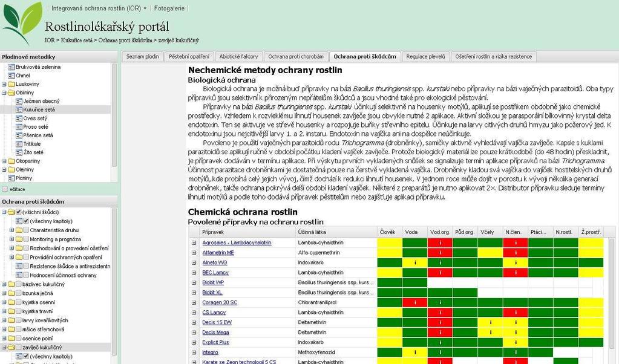Click the osenice polní folder icon

point(11,339)
